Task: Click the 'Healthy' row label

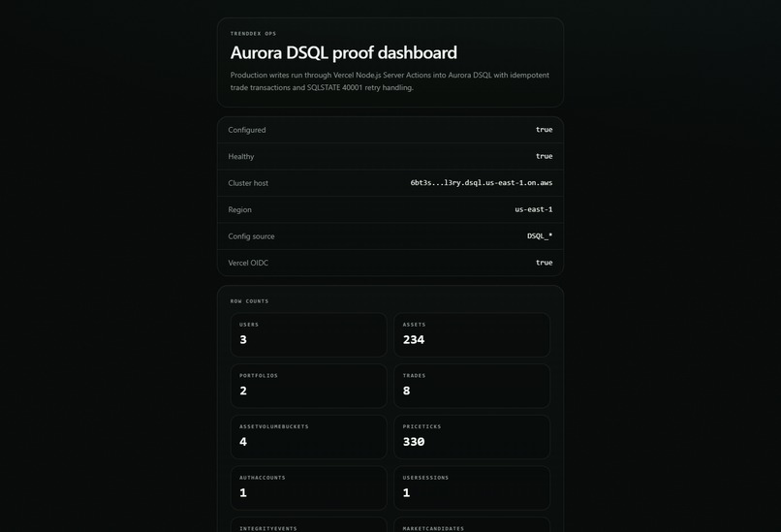Action: [241, 156]
